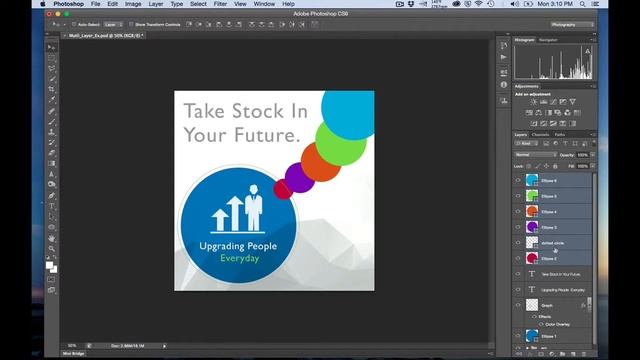Open the Auto-Select Layer dropdown

(x=113, y=24)
